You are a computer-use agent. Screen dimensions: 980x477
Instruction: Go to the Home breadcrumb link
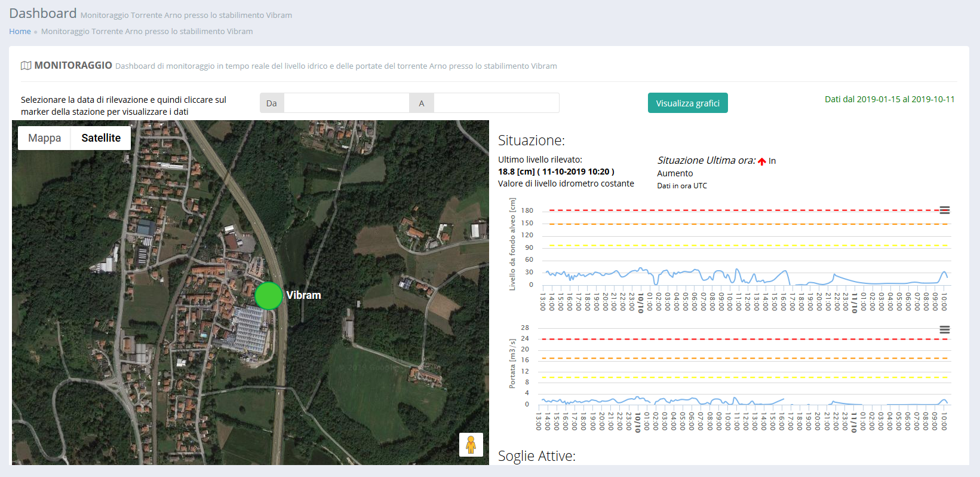20,31
